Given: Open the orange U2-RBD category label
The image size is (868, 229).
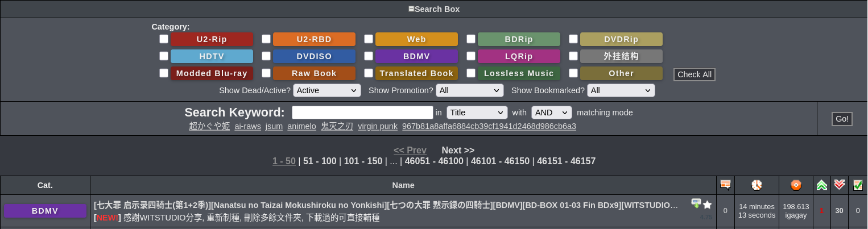Looking at the screenshot, I should click(314, 39).
